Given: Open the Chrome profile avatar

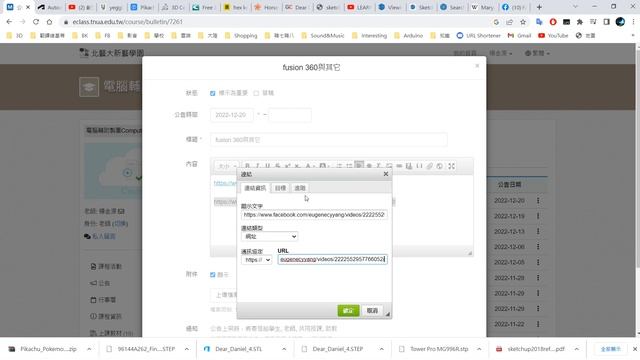Looking at the screenshot, I should pyautogui.click(x=620, y=22).
